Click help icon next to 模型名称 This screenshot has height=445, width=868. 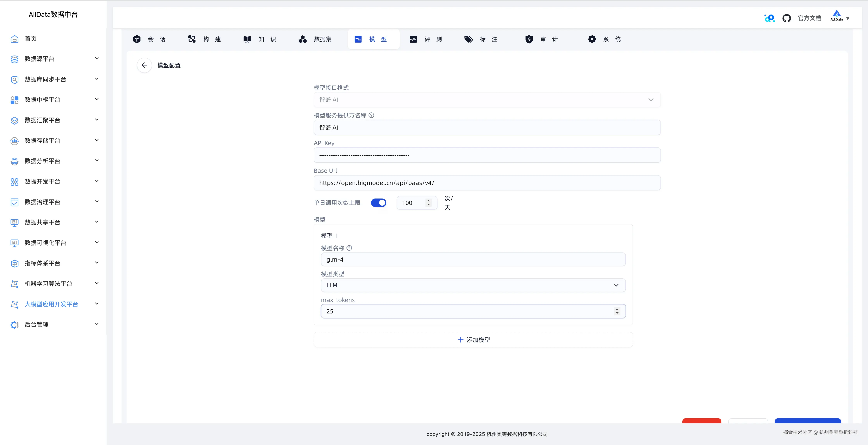349,248
